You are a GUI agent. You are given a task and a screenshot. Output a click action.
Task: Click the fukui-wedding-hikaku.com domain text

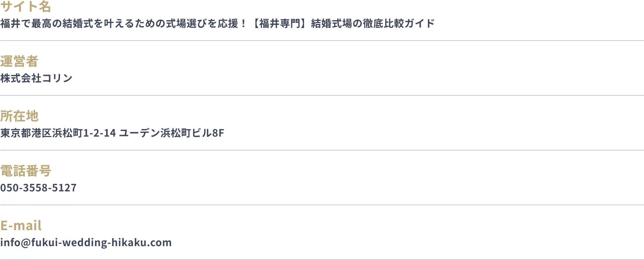(101, 243)
